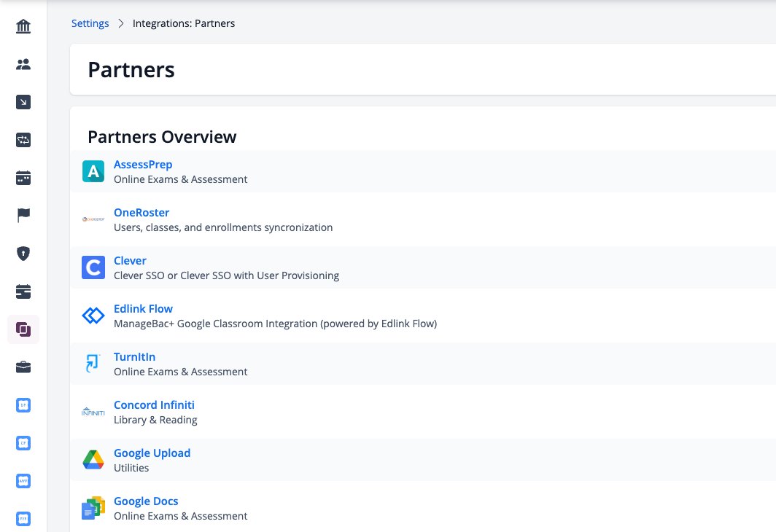
Task: Click the 'Library & Reading' description
Action: [155, 420]
